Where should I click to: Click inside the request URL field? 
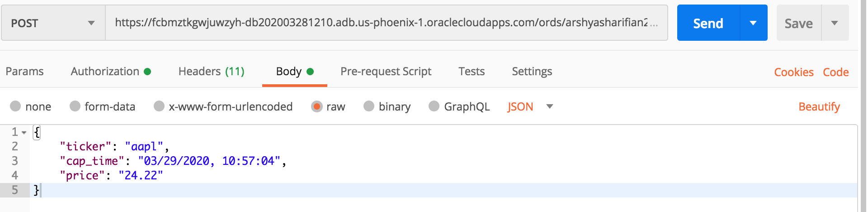pyautogui.click(x=387, y=23)
